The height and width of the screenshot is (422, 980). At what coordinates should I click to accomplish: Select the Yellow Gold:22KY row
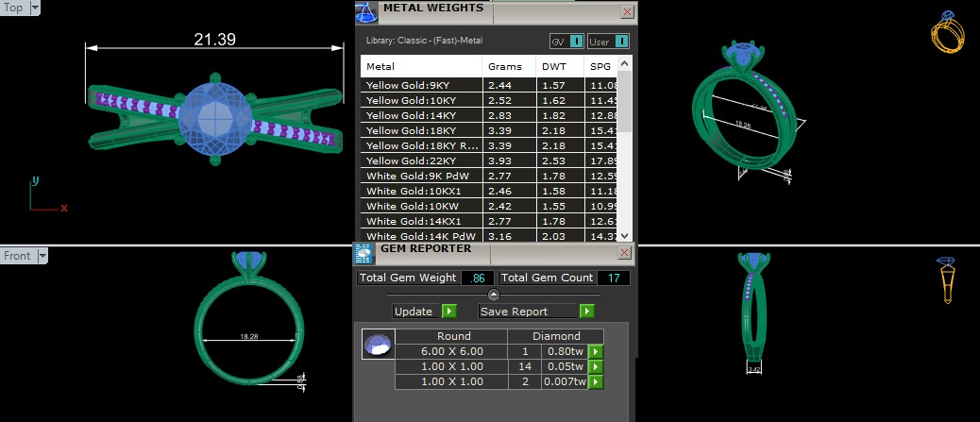coord(489,160)
